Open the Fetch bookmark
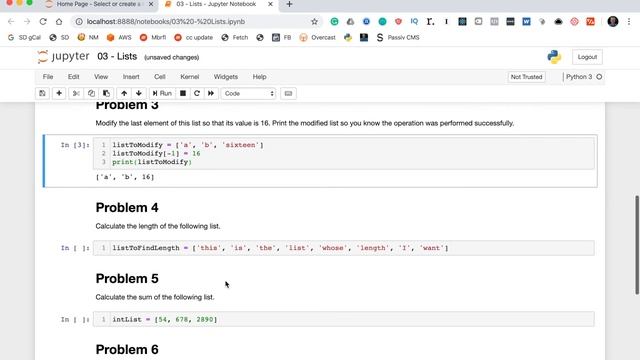This screenshot has height=360, width=640. coord(235,38)
